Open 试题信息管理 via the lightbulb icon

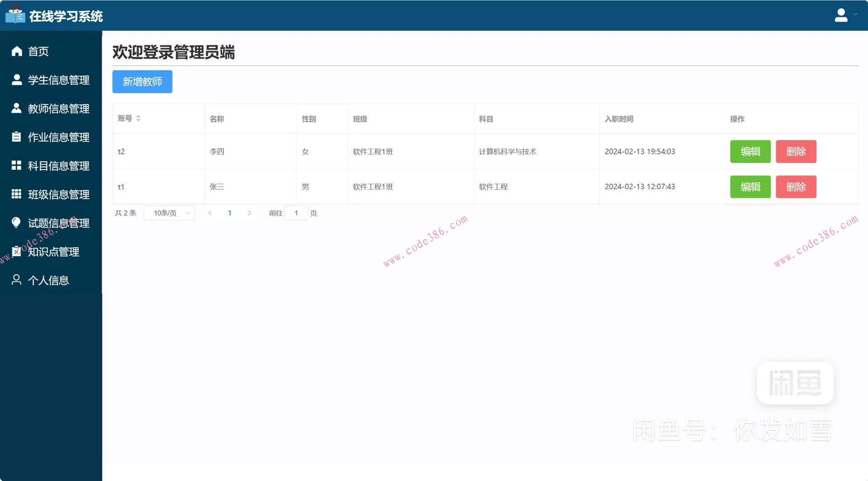tap(16, 223)
